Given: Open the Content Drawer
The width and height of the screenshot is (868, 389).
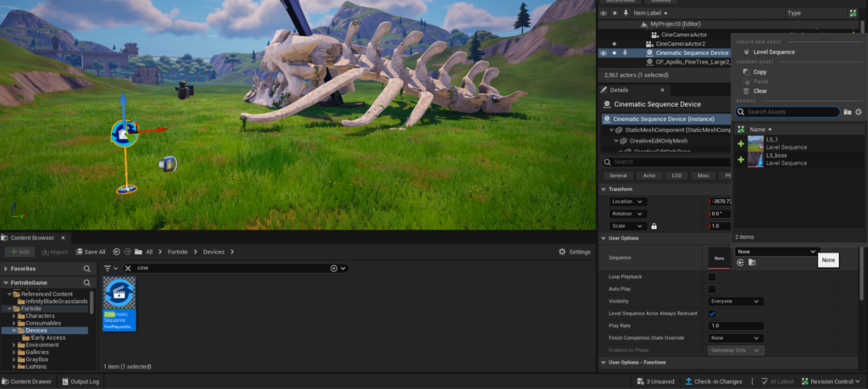Looking at the screenshot, I should (27, 381).
